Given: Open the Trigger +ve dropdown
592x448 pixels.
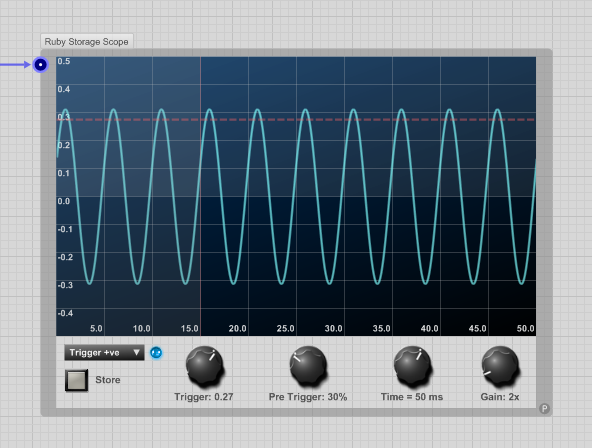Looking at the screenshot, I should click(x=104, y=353).
